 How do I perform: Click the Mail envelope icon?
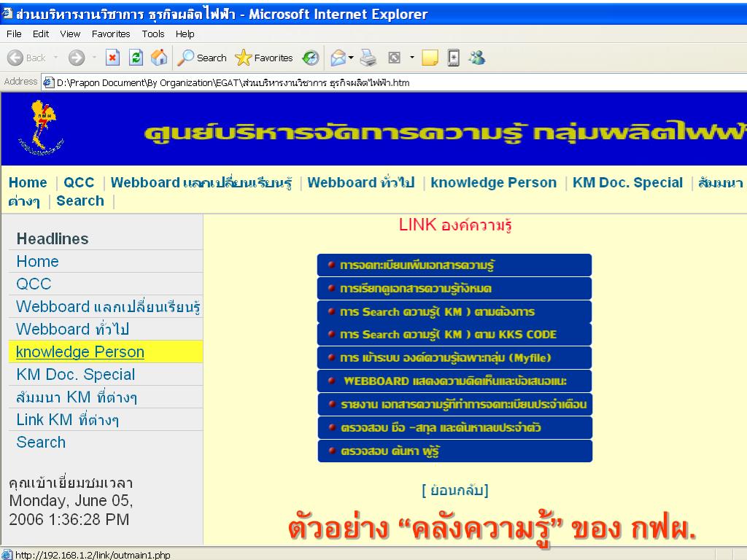tap(338, 58)
